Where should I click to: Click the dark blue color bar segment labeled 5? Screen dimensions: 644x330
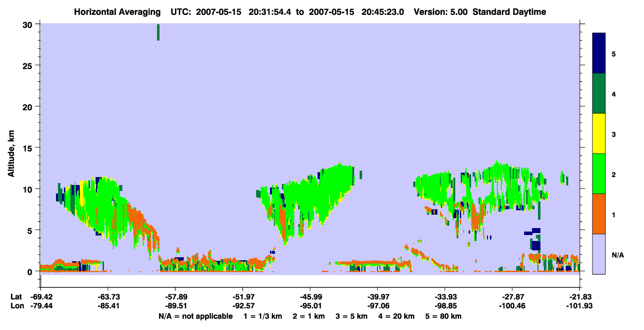click(599, 53)
